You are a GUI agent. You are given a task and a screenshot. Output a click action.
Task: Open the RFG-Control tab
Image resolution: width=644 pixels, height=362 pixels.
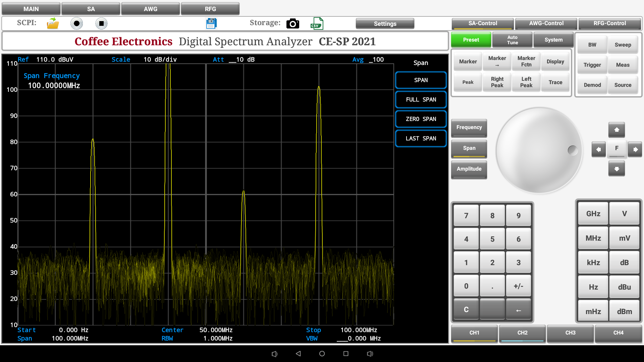[x=609, y=23]
